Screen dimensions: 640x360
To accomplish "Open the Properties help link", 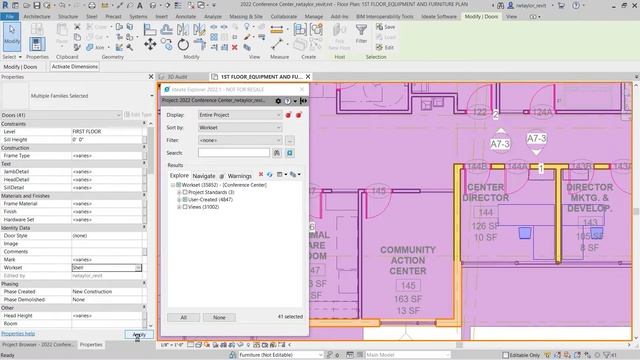I will tap(18, 333).
